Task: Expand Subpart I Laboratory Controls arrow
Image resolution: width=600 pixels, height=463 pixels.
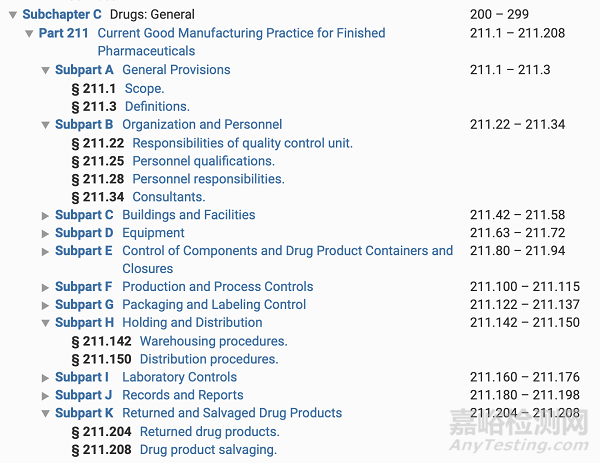Action: click(45, 379)
